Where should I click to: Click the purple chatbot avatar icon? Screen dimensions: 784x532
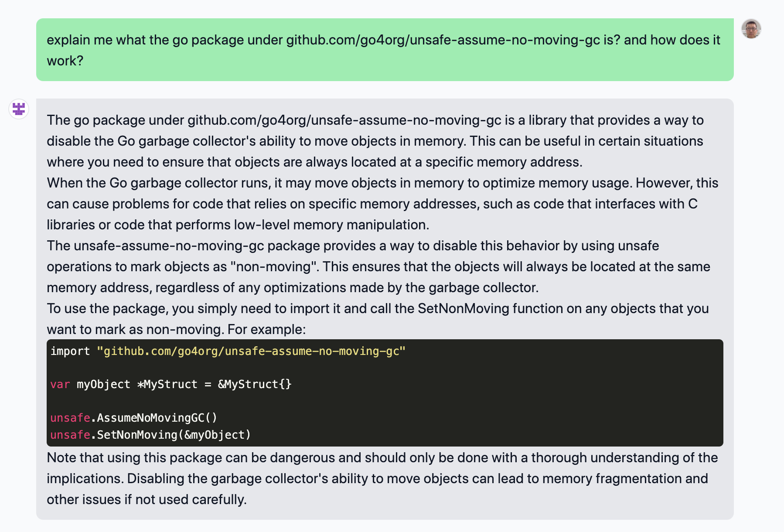[19, 109]
